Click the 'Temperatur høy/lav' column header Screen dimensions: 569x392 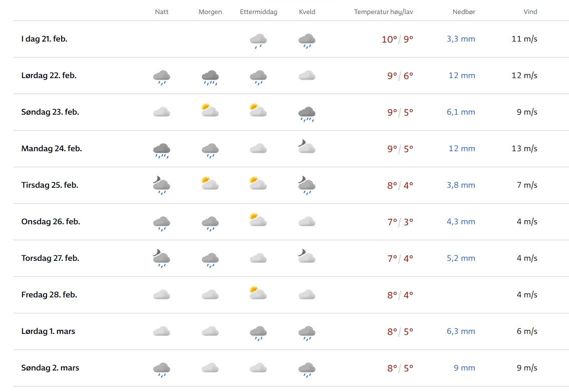pyautogui.click(x=384, y=12)
